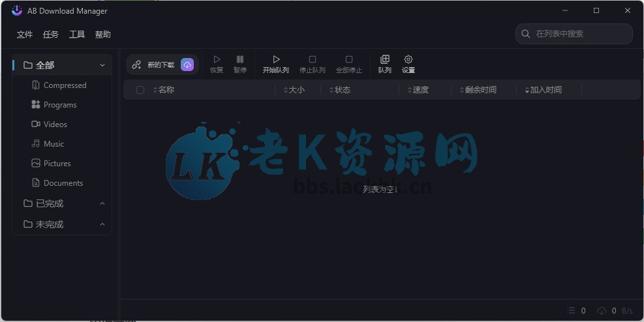Screen dimensions: 644x322
Task: Click the AB Download Manager app logo
Action: (17, 10)
